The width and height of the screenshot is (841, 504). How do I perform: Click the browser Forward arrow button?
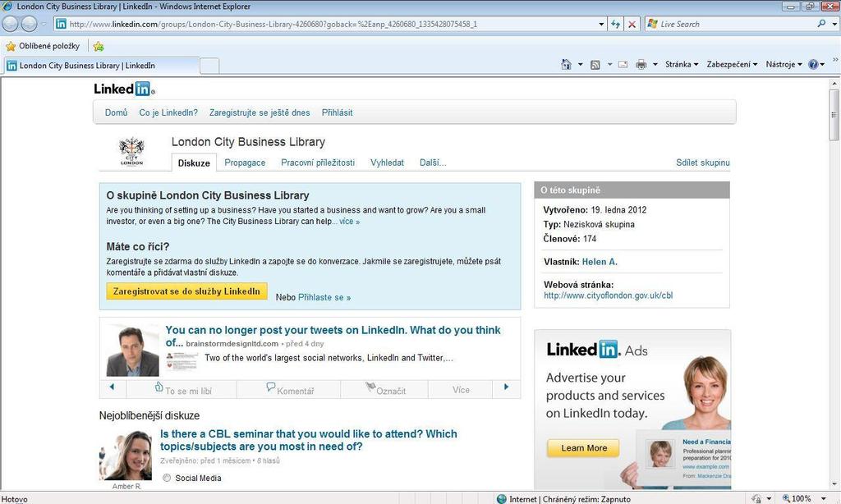click(29, 24)
